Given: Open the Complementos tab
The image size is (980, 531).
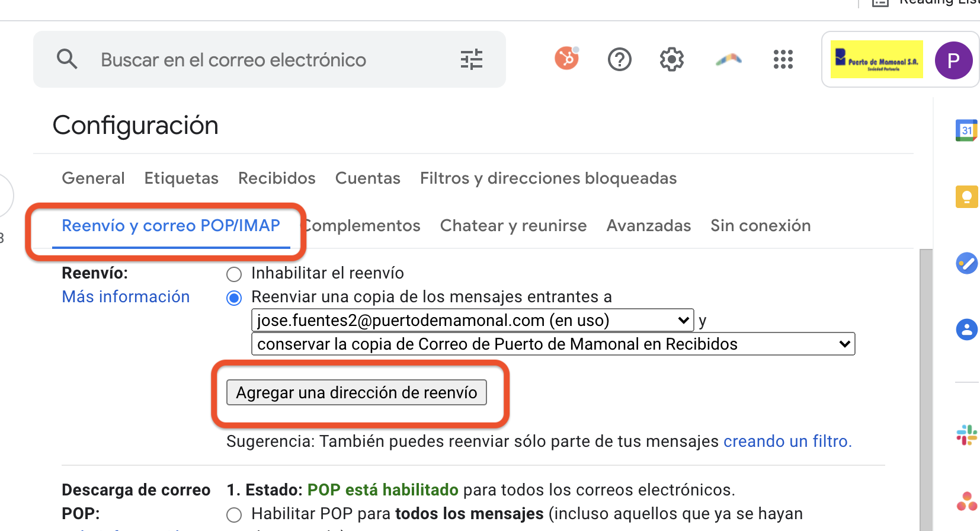Looking at the screenshot, I should (x=362, y=226).
